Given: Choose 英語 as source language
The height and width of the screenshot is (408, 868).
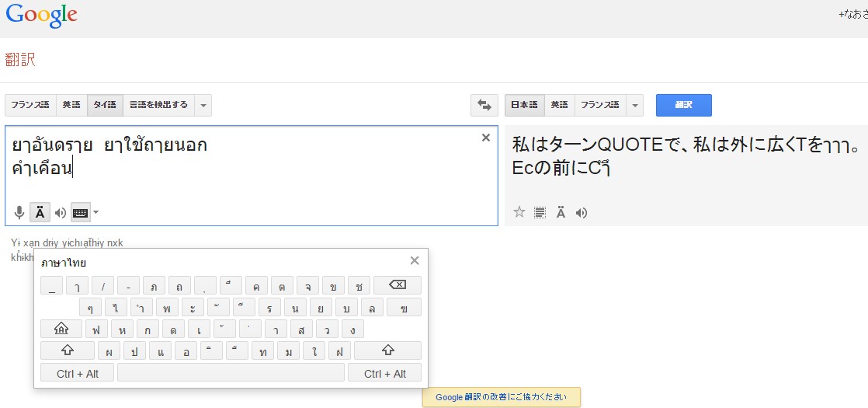Looking at the screenshot, I should click(71, 105).
